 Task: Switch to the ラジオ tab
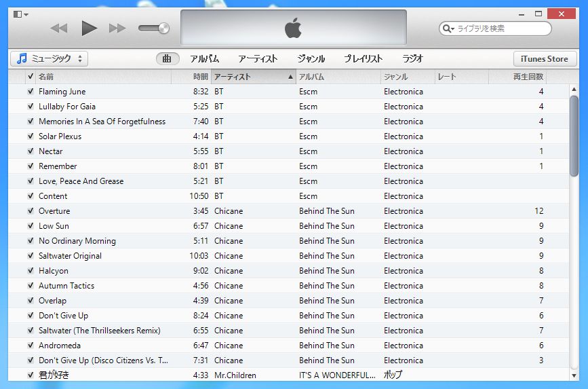point(412,58)
